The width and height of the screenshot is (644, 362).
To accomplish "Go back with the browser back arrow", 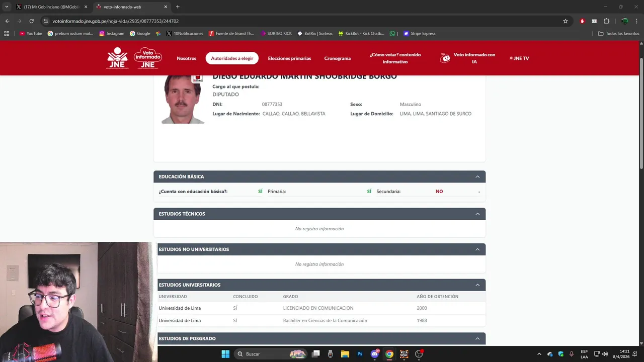I will point(7,21).
